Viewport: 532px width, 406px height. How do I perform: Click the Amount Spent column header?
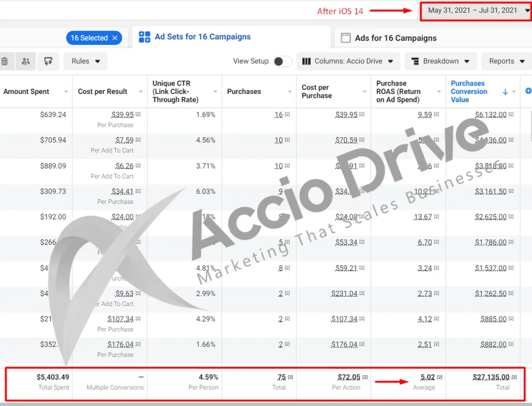tap(26, 92)
